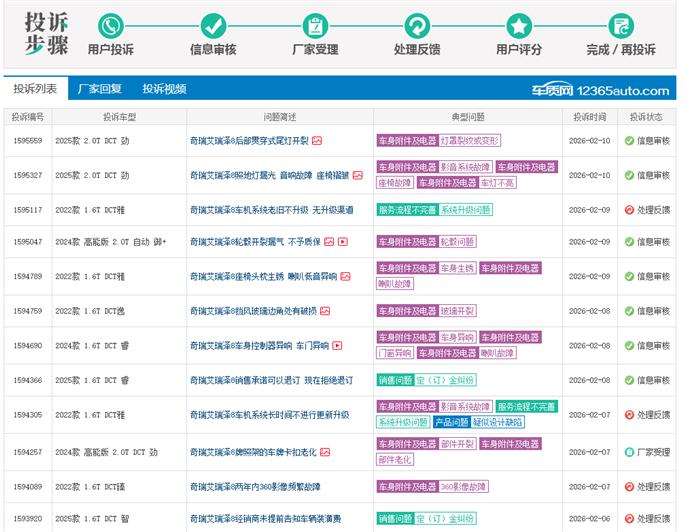The height and width of the screenshot is (532, 700).
Task: Click the 用户投诉 phone step icon
Action: 110,25
